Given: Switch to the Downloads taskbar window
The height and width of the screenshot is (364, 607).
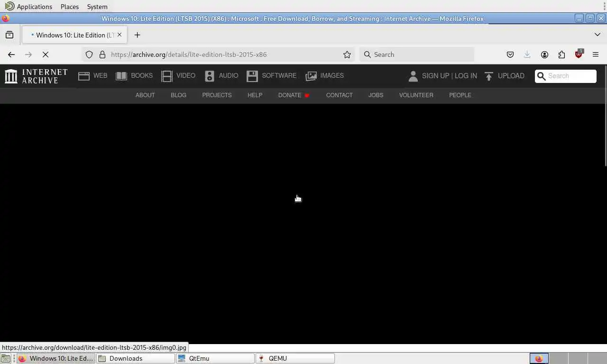Looking at the screenshot, I should click(x=136, y=358).
